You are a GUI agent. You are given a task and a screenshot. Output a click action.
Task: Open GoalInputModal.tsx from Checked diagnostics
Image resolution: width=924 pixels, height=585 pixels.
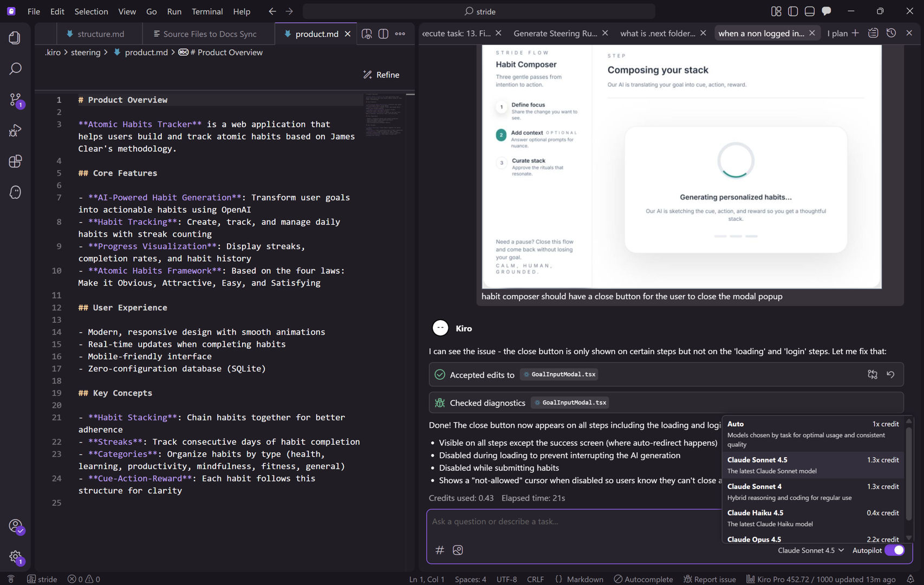click(x=570, y=402)
